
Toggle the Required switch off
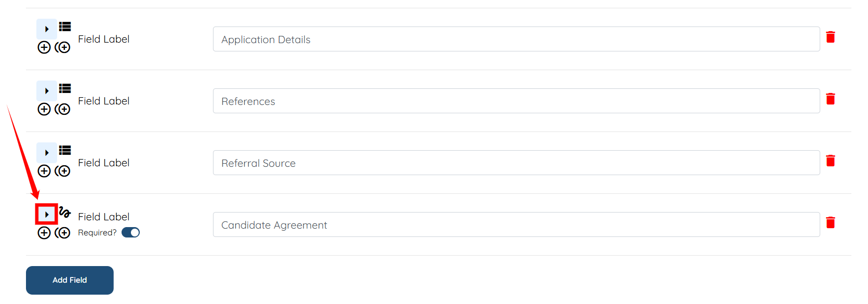coord(130,232)
